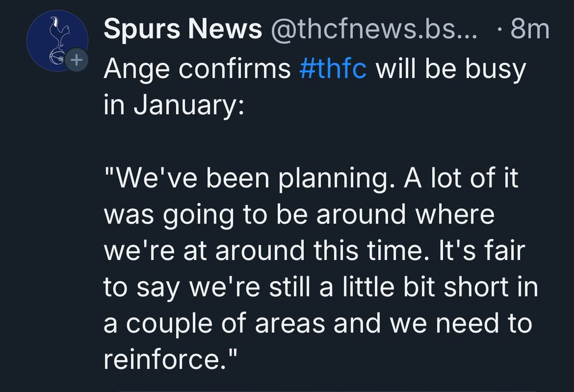Click the line "a couple of areas and we need to"
The image size is (574, 392).
coord(317,324)
